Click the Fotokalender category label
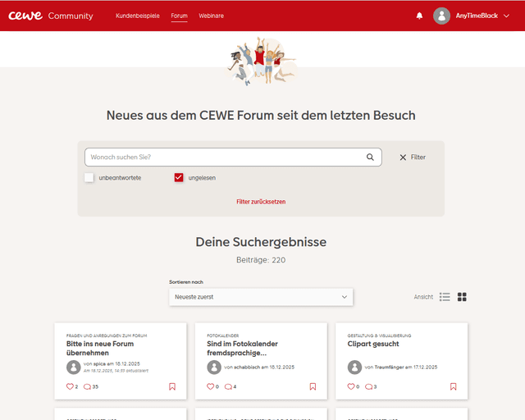Viewport: 525px width, 420px height. click(222, 336)
